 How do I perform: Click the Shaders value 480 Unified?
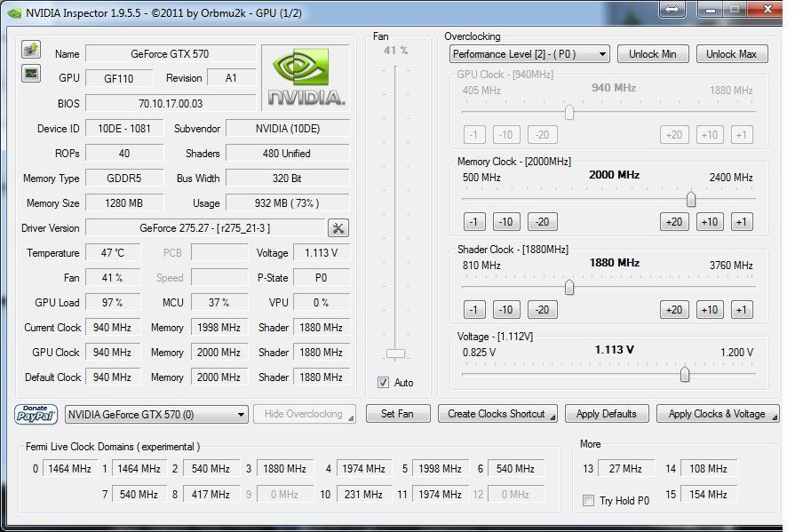(x=288, y=153)
